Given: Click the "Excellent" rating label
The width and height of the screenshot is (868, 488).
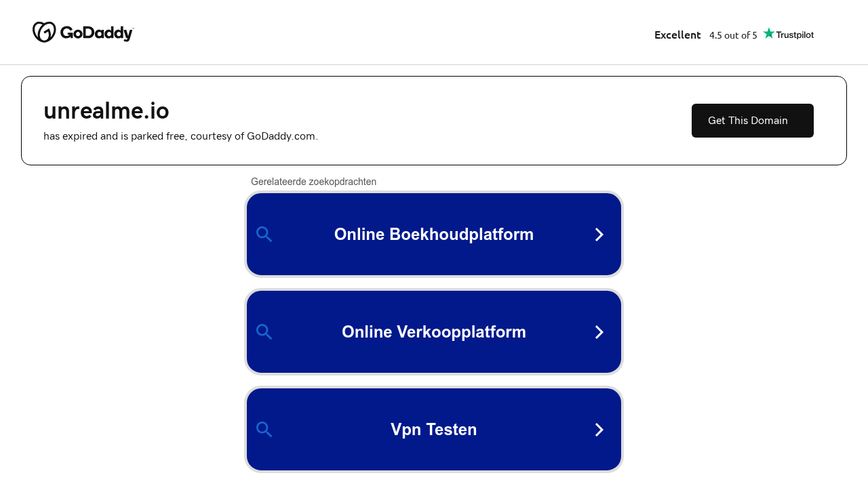Looking at the screenshot, I should click(677, 35).
